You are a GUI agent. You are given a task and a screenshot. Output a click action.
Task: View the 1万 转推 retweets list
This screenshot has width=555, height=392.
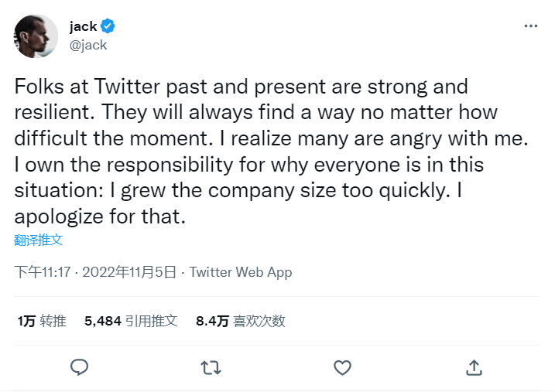coord(42,321)
